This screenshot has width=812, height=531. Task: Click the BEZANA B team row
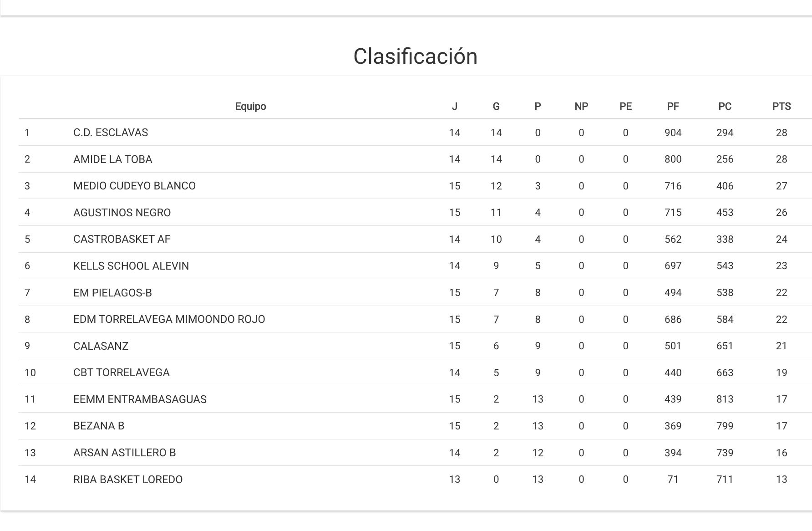[x=99, y=426]
